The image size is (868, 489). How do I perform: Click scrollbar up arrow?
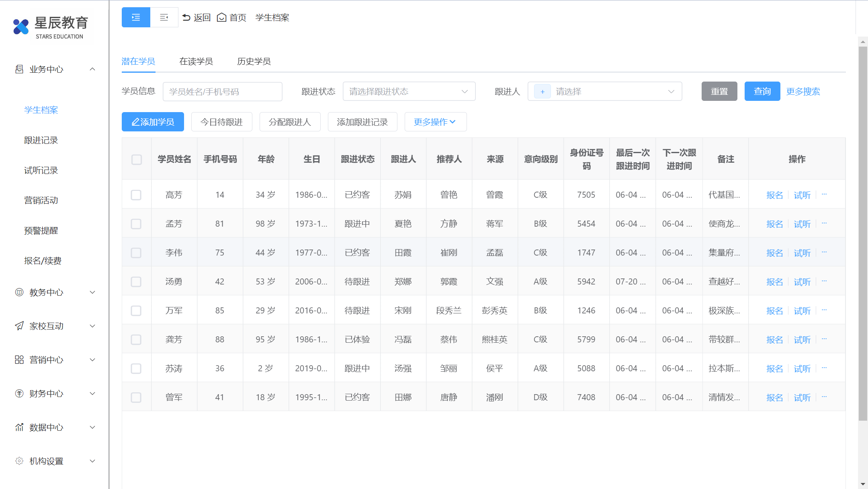863,41
